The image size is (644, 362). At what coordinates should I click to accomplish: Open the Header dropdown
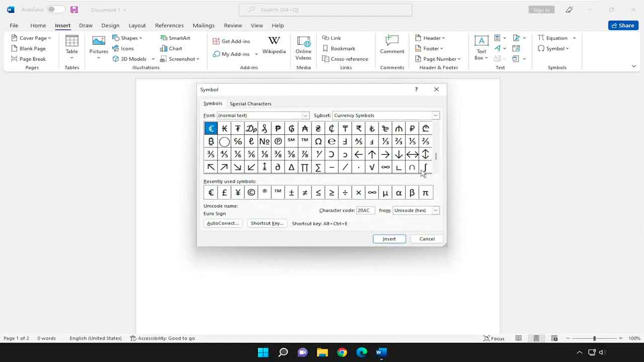(430, 38)
